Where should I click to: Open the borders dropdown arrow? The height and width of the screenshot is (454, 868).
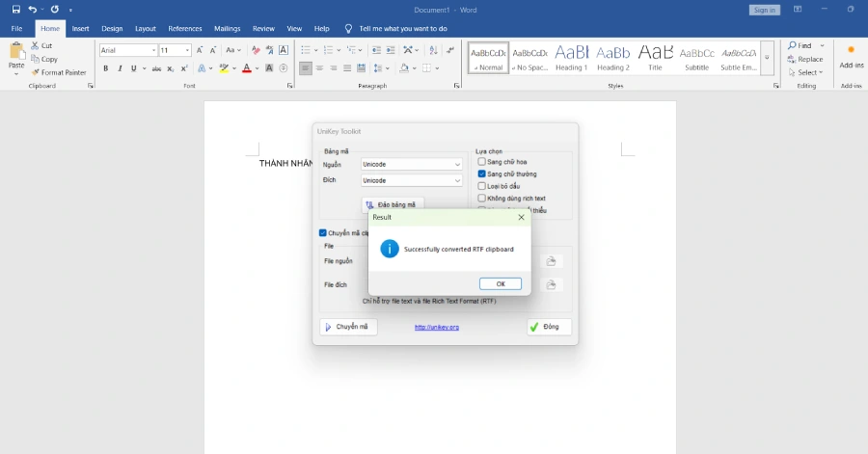point(437,68)
